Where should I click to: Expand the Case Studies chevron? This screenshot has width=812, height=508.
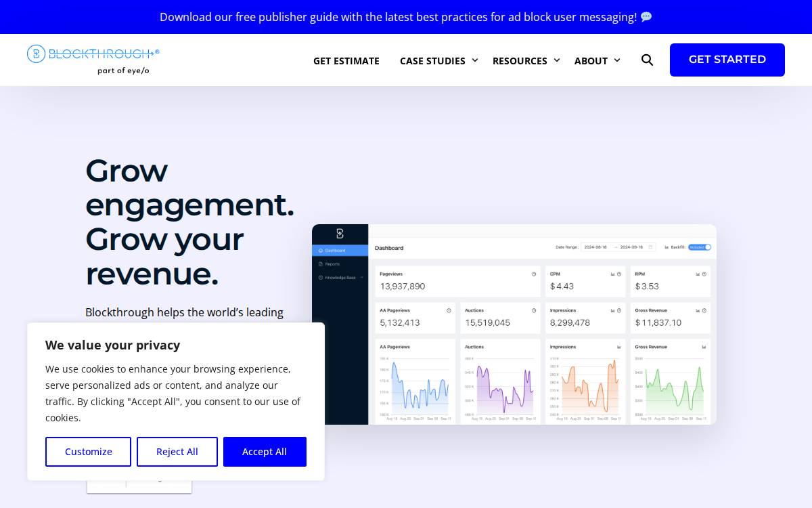click(x=475, y=60)
